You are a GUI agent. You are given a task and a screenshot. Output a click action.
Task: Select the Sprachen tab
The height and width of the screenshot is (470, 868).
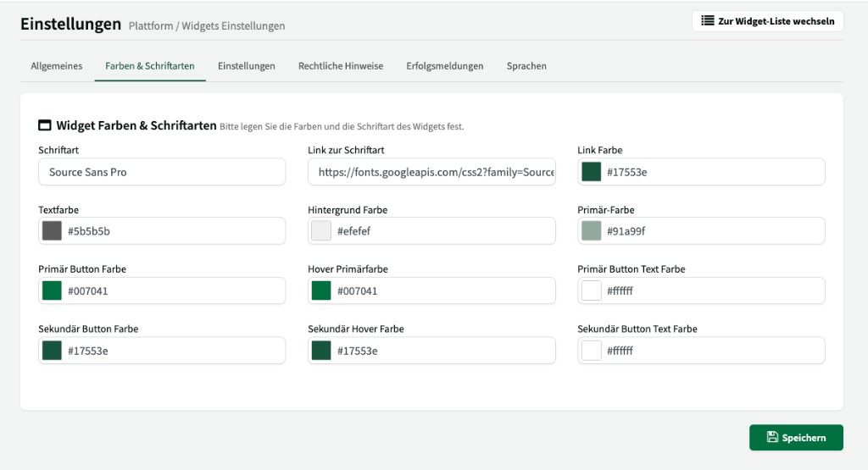pyautogui.click(x=526, y=66)
